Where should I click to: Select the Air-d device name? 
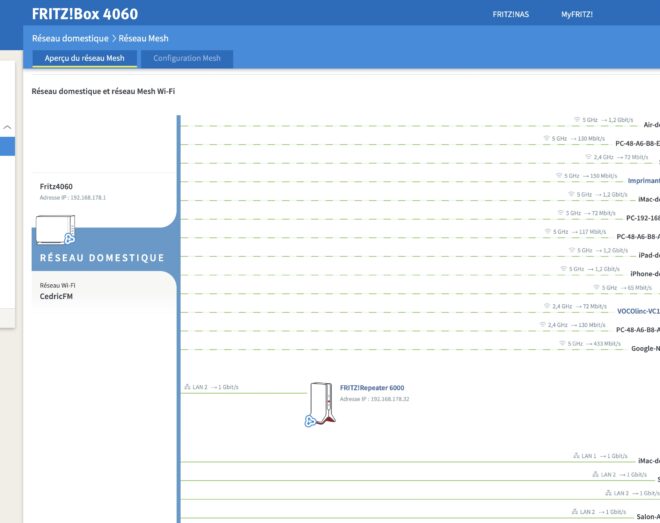(x=652, y=125)
